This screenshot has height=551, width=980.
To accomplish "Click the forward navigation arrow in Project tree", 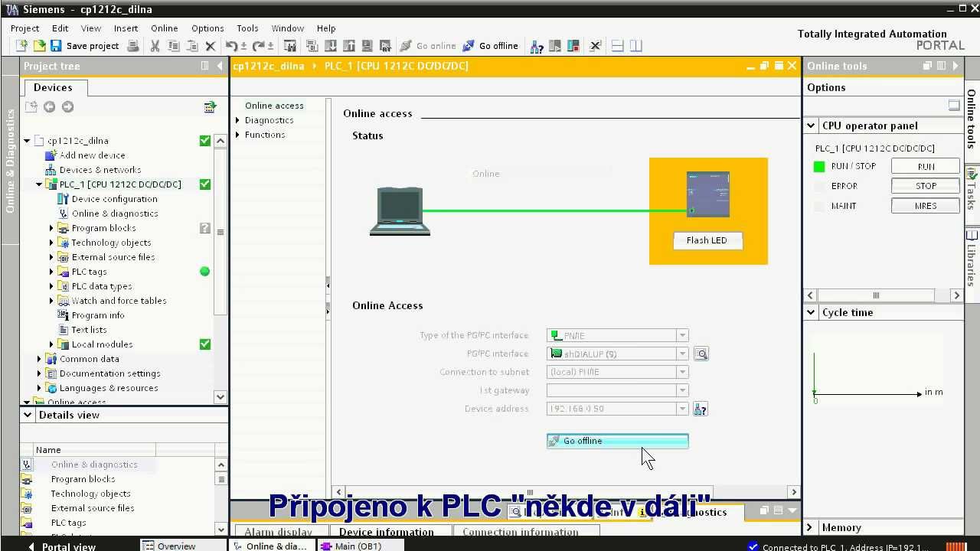I will (x=67, y=107).
